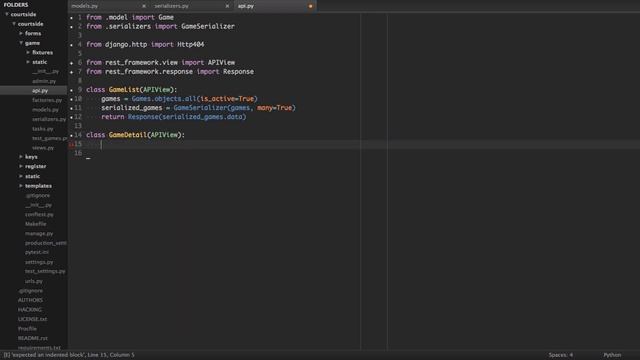Viewport: 640px width, 360px height.
Task: Open test_games.py in the sidebar
Action: pyautogui.click(x=49, y=138)
